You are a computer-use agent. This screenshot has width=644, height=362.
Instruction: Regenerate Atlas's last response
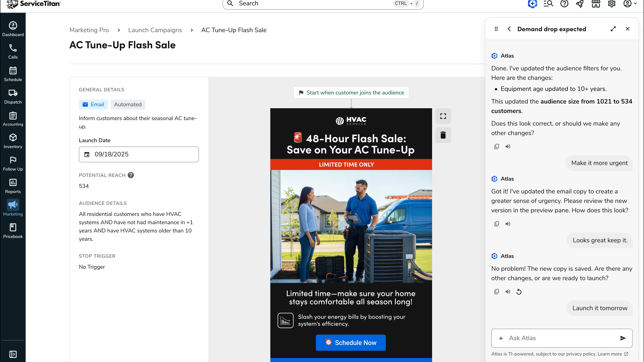pos(519,292)
